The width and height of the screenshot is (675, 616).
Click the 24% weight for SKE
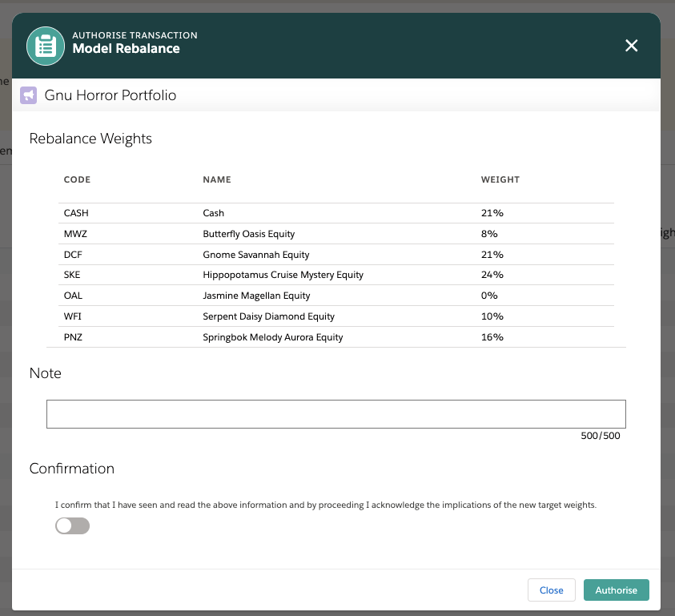pyautogui.click(x=492, y=275)
